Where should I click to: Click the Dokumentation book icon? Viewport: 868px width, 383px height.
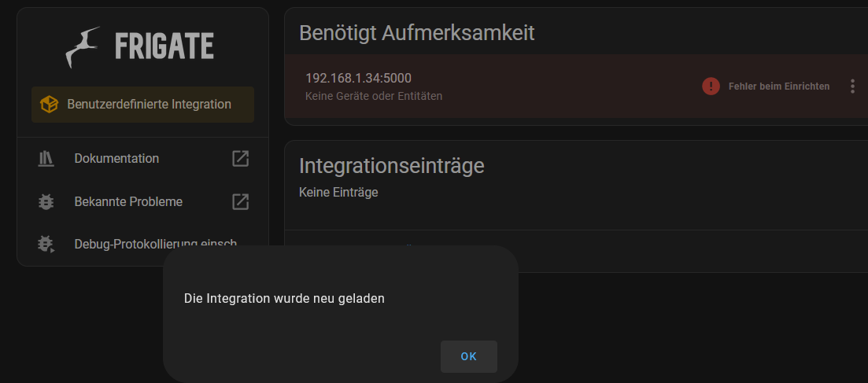pyautogui.click(x=46, y=159)
